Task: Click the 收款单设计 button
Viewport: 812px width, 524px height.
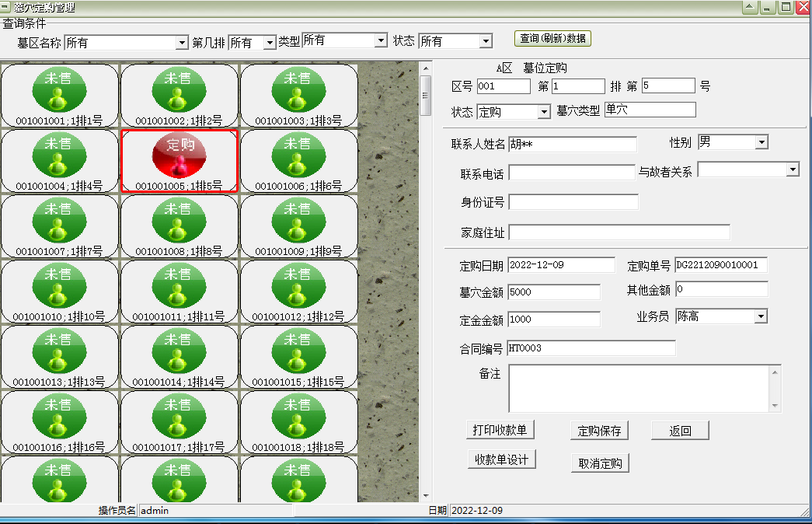Action: (501, 459)
